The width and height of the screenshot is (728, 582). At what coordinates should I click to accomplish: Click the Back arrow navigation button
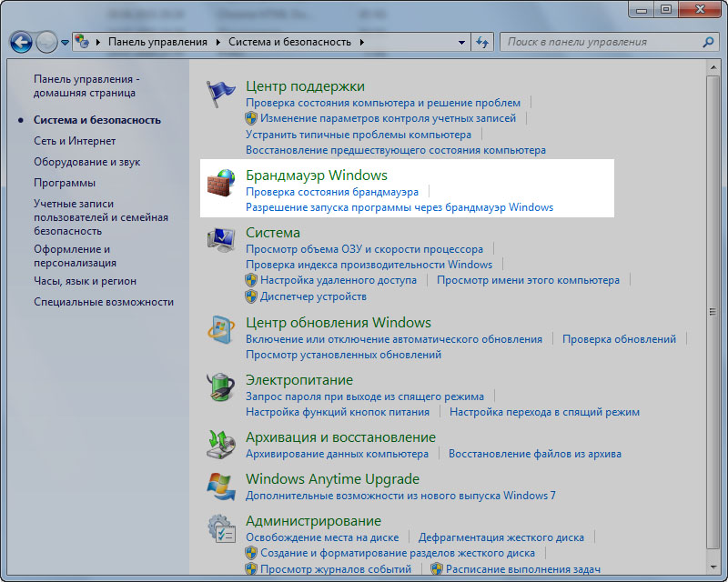[21, 42]
